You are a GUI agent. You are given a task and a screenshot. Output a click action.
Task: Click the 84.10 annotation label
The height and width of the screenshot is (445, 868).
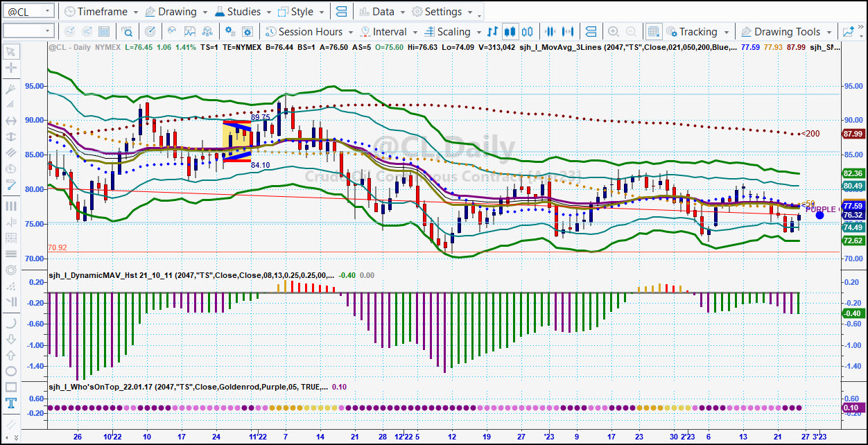261,165
